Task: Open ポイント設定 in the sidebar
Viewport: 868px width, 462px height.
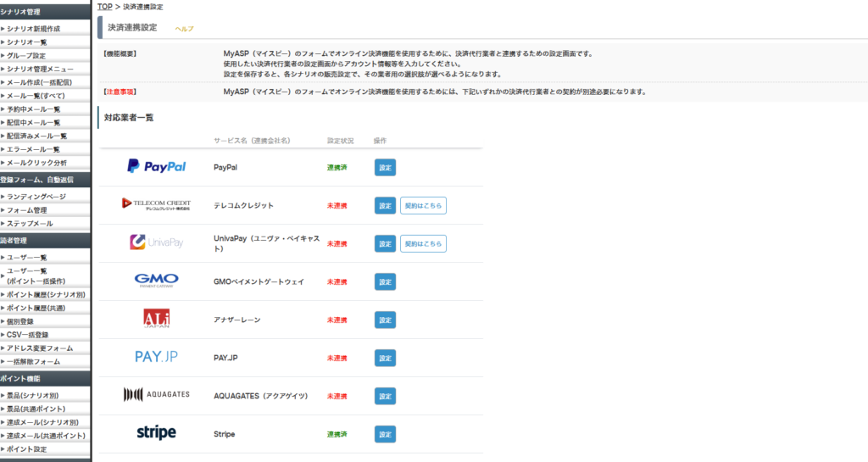Action: coord(26,449)
